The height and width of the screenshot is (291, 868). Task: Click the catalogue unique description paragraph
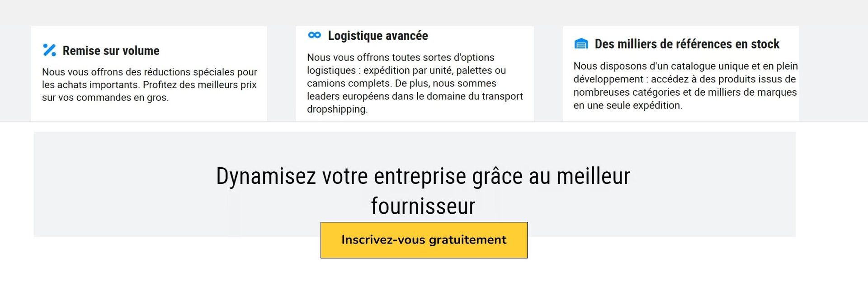[685, 85]
